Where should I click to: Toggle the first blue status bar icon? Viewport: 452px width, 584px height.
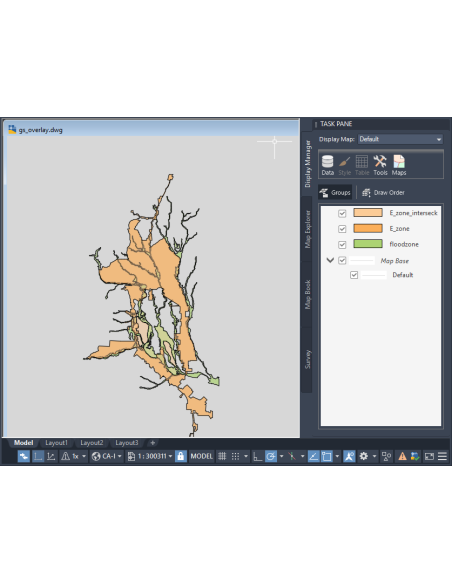coord(24,456)
